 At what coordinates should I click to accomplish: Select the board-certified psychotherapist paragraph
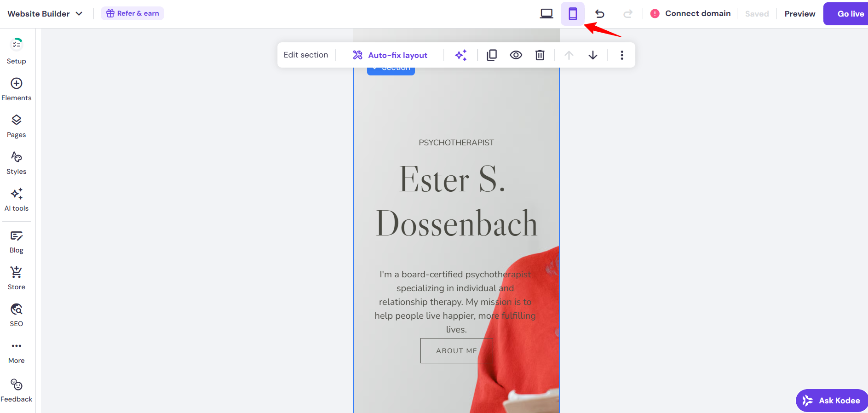tap(455, 302)
